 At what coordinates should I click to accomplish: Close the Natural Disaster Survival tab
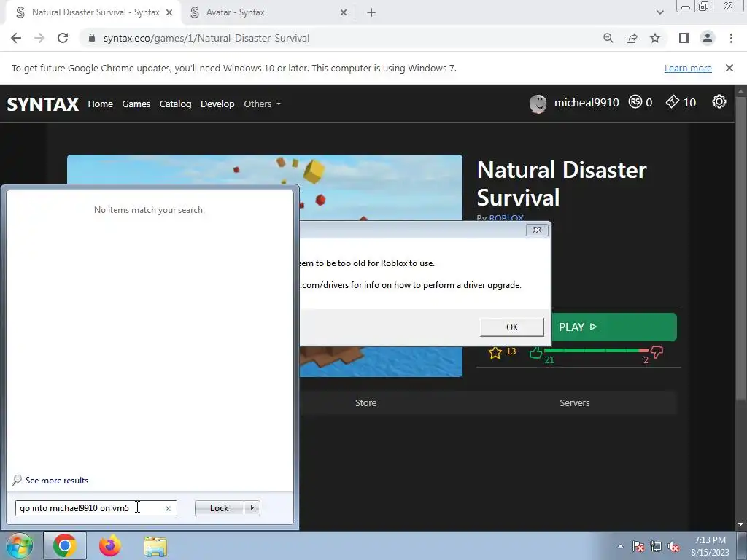coord(169,12)
